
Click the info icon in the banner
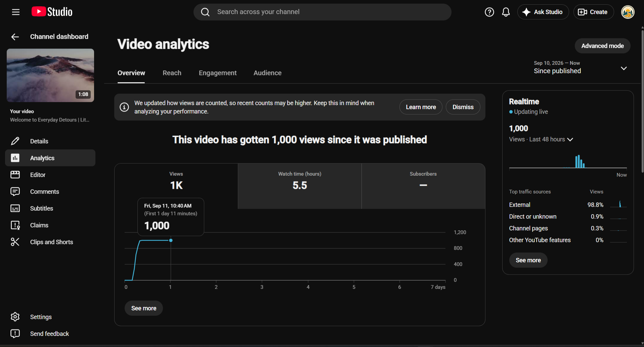(x=124, y=107)
